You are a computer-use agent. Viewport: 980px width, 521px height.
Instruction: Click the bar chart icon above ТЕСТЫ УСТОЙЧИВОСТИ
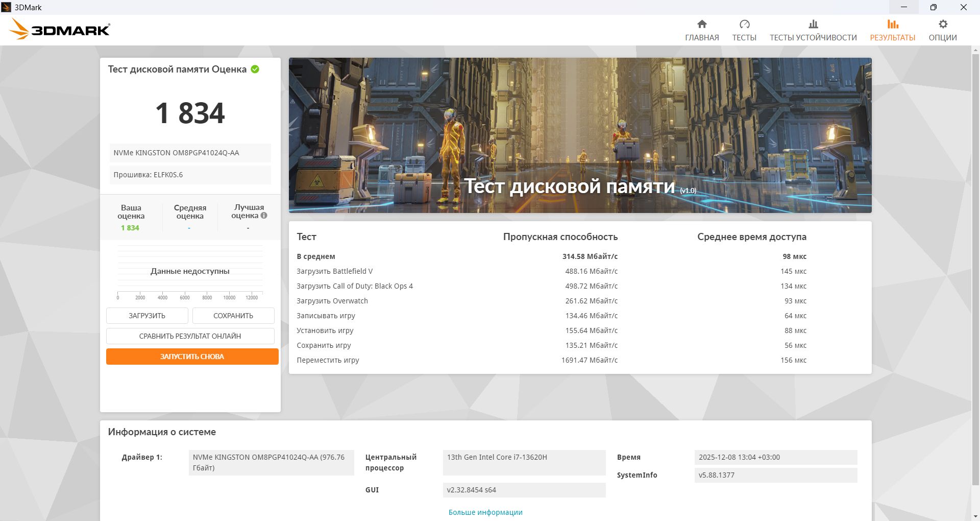[x=813, y=24]
